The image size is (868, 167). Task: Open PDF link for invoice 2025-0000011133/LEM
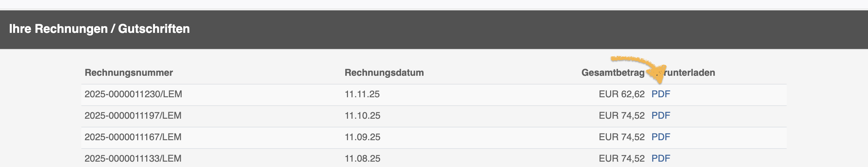pos(661,158)
